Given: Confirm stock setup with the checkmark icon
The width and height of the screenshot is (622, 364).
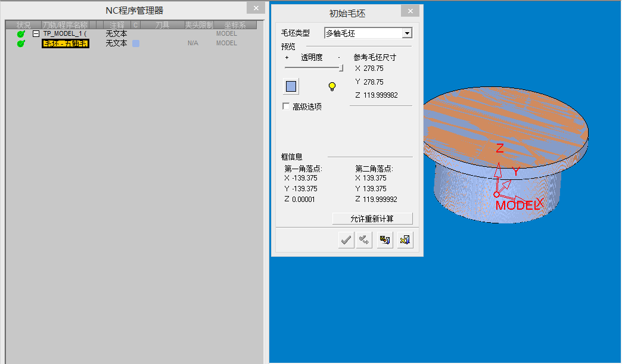Looking at the screenshot, I should click(x=346, y=239).
